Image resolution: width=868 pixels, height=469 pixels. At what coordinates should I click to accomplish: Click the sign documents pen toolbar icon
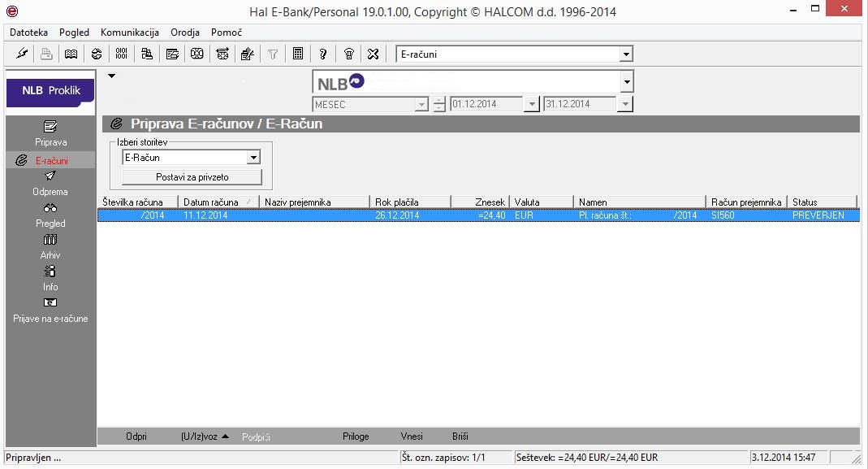pyautogui.click(x=248, y=54)
